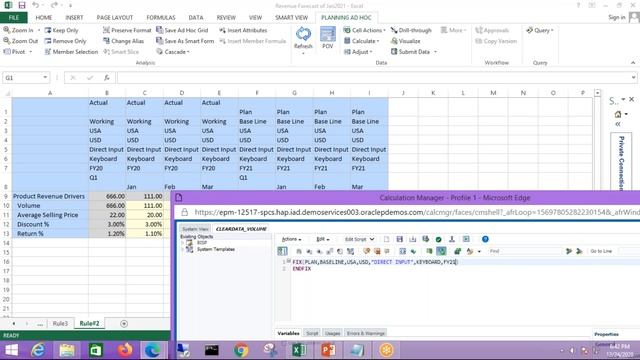Open PowerPoint from the taskbar
640x360 pixels.
pos(328,350)
